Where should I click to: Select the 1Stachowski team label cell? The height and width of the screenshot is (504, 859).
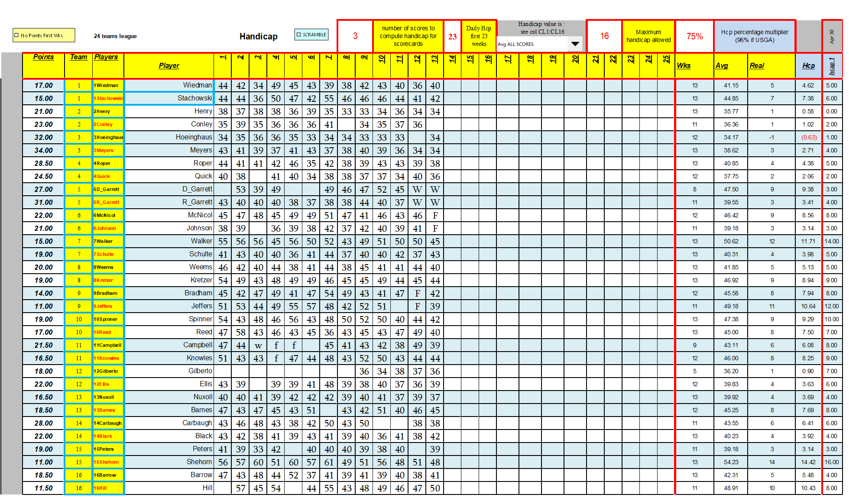pyautogui.click(x=108, y=98)
